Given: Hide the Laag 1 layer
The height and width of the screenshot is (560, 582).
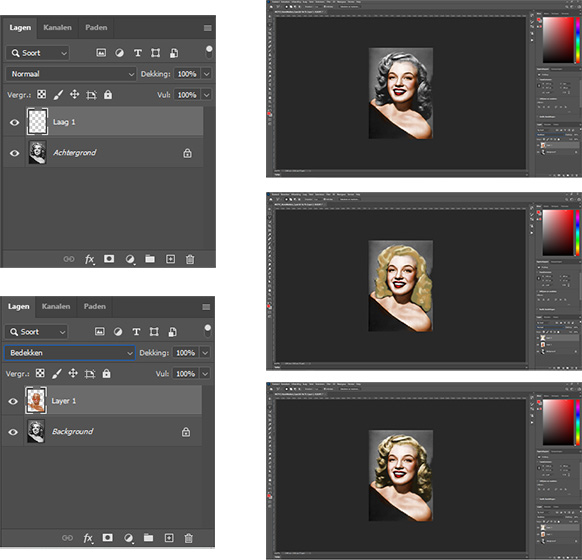Looking at the screenshot, I should (14, 122).
